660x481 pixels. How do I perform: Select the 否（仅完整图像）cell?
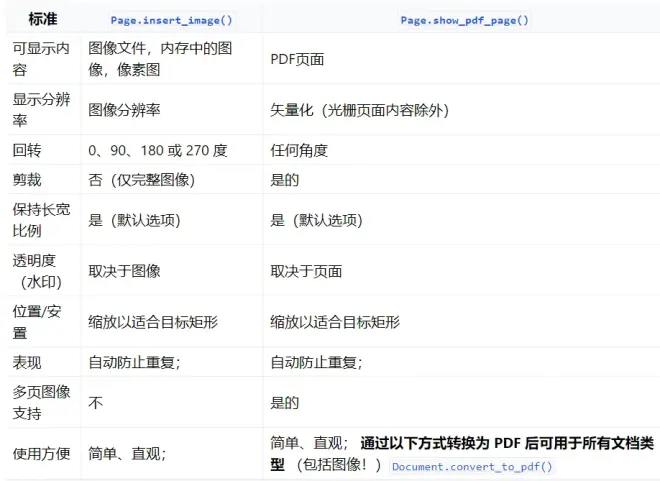141,180
